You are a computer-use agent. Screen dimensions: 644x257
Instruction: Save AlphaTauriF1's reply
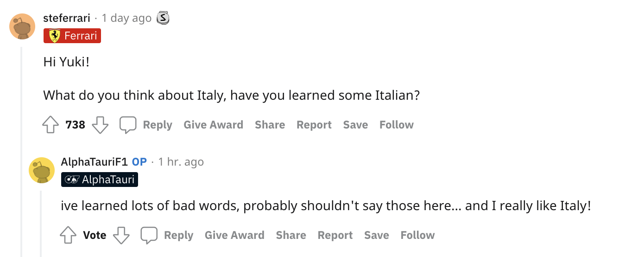tap(376, 235)
